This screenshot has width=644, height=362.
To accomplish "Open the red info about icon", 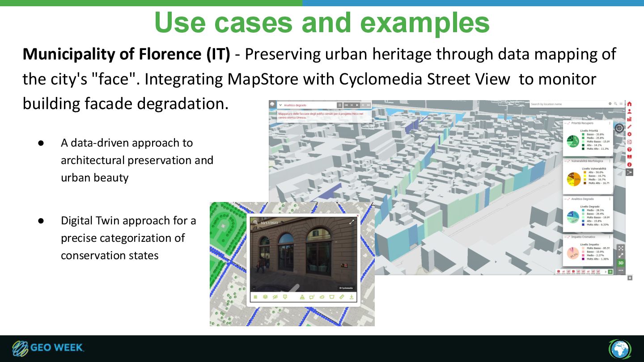I will coord(629,164).
